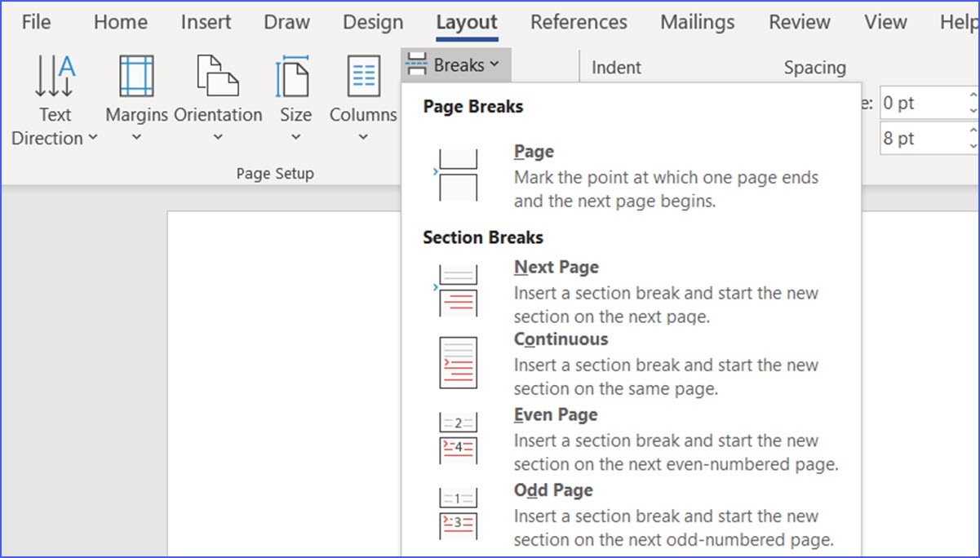This screenshot has width=980, height=558.
Task: Open the Breaks dropdown
Action: click(x=455, y=64)
